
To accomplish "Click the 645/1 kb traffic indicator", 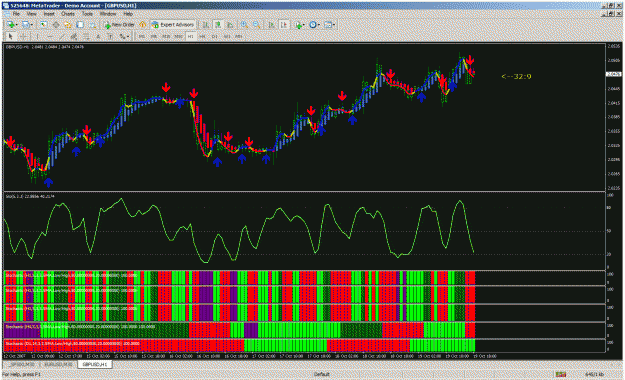I will click(x=594, y=374).
